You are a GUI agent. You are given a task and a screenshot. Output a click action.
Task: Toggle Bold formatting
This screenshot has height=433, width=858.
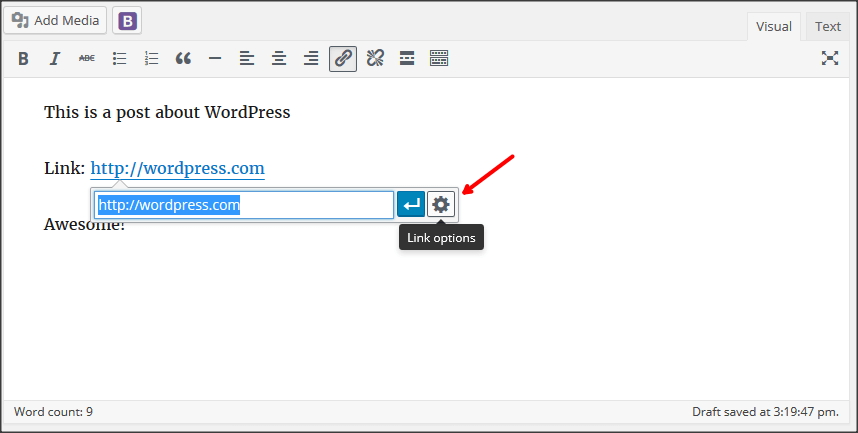23,59
